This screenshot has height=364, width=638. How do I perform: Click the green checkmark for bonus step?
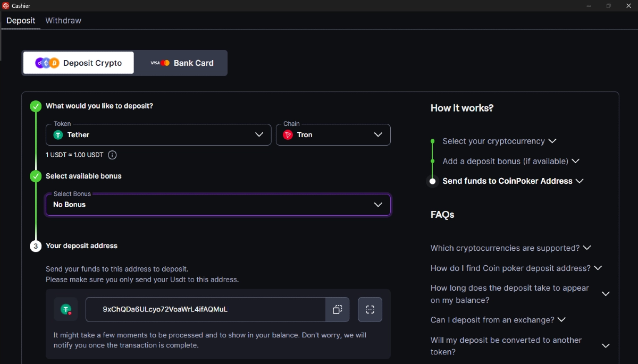[36, 176]
